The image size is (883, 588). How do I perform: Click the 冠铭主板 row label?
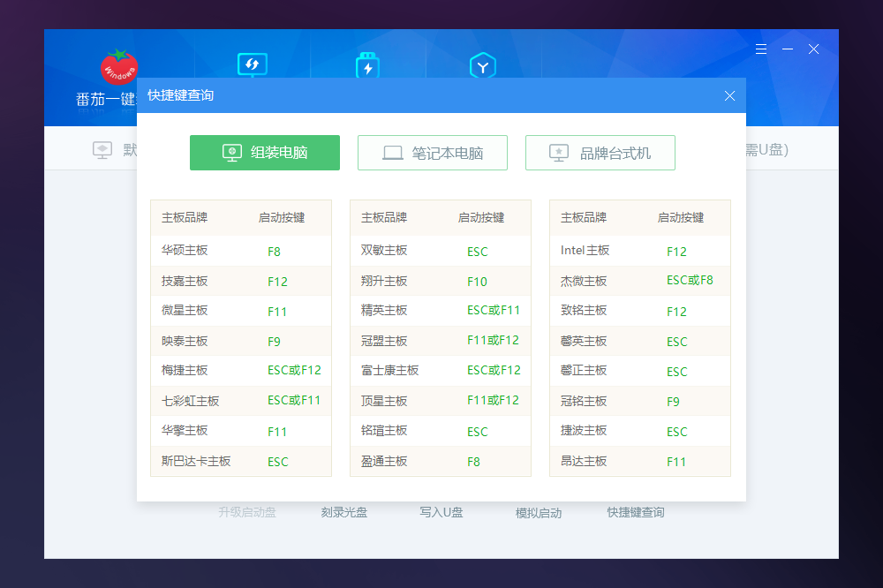tap(584, 401)
